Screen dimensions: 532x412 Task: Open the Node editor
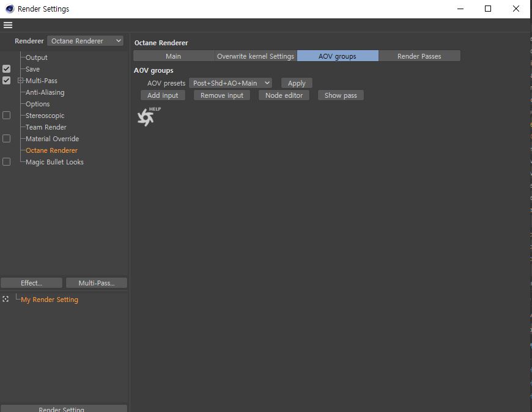click(x=284, y=95)
